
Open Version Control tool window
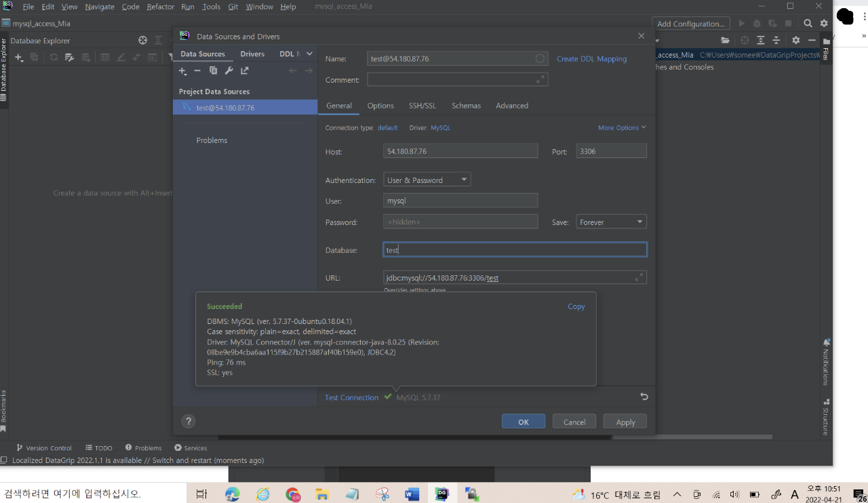point(44,447)
